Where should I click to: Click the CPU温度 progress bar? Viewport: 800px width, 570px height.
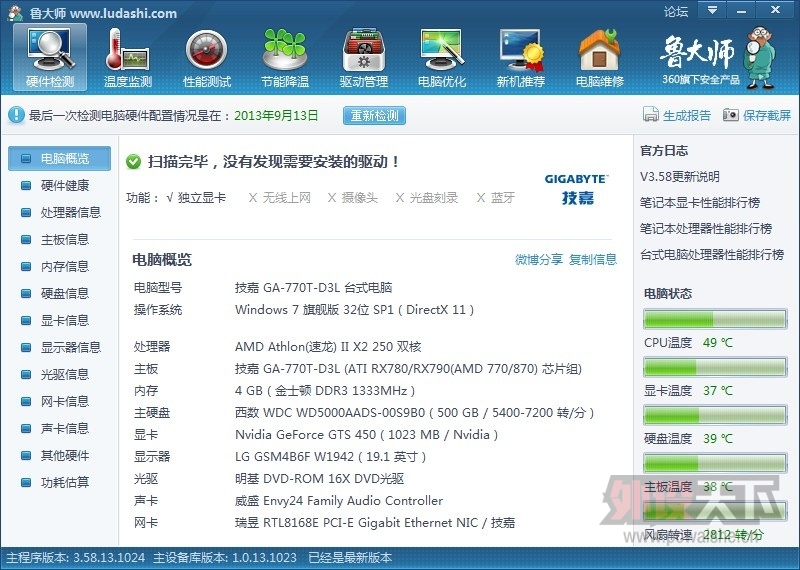coord(715,319)
